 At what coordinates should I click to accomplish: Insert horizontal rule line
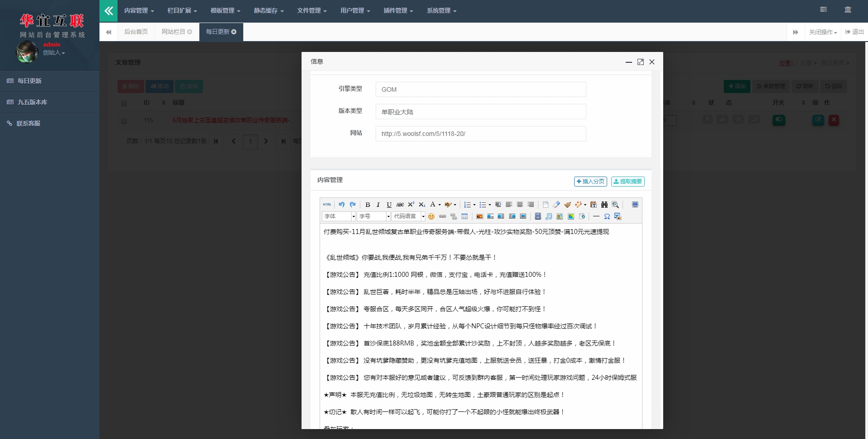596,216
